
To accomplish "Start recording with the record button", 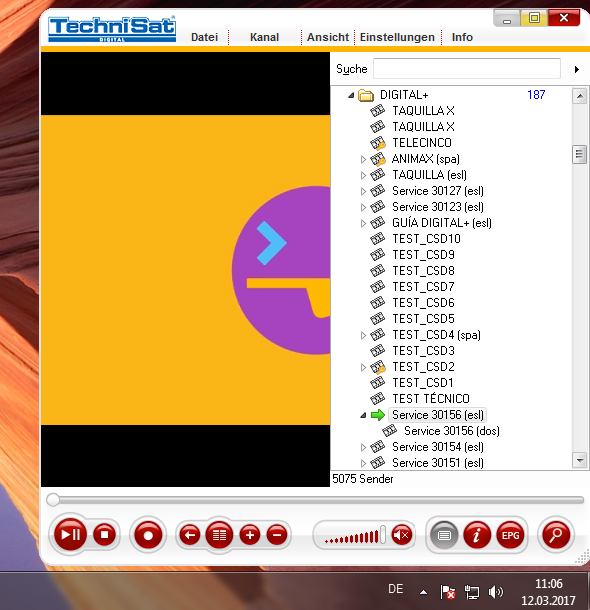I will (x=148, y=535).
